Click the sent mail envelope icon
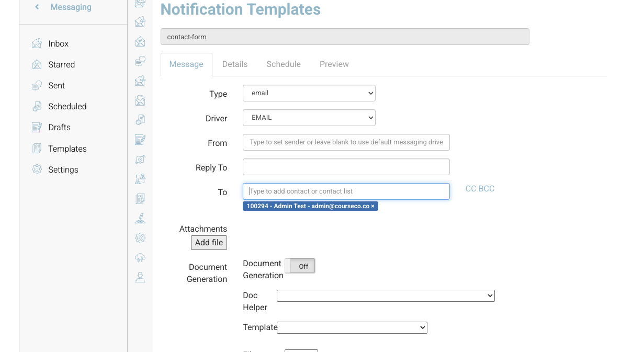This screenshot has width=644, height=352. pyautogui.click(x=140, y=81)
